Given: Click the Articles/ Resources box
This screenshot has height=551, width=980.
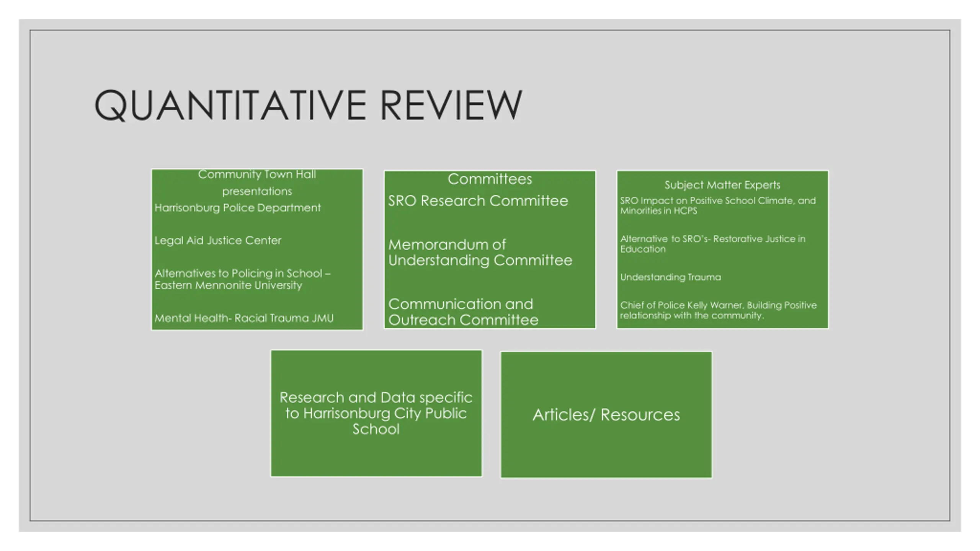Looking at the screenshot, I should (606, 415).
